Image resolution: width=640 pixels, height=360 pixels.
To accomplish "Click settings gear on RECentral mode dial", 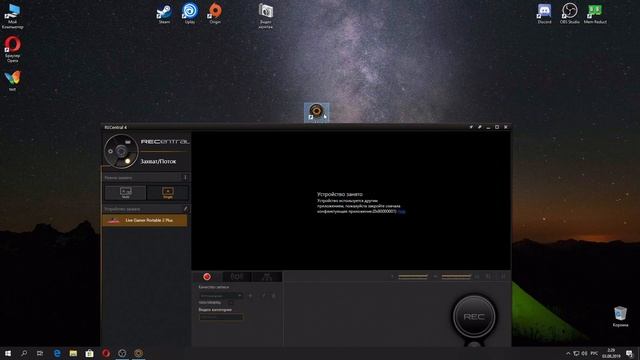I will coord(110,151).
